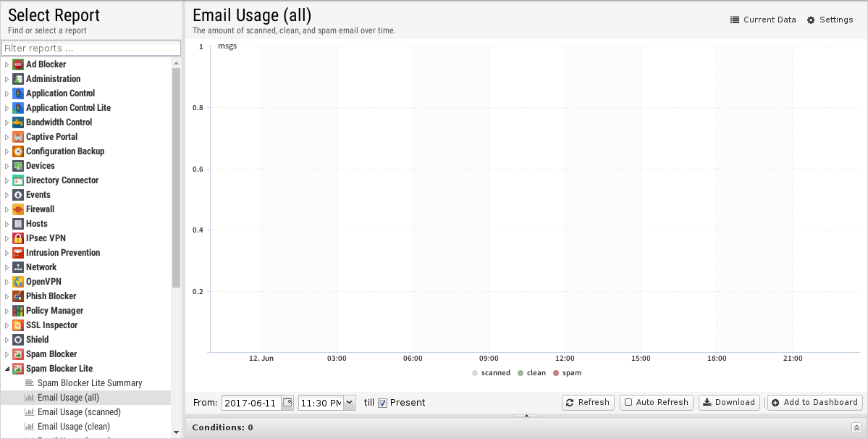The width and height of the screenshot is (868, 439).
Task: Click the Captive Portal icon
Action: click(x=17, y=137)
